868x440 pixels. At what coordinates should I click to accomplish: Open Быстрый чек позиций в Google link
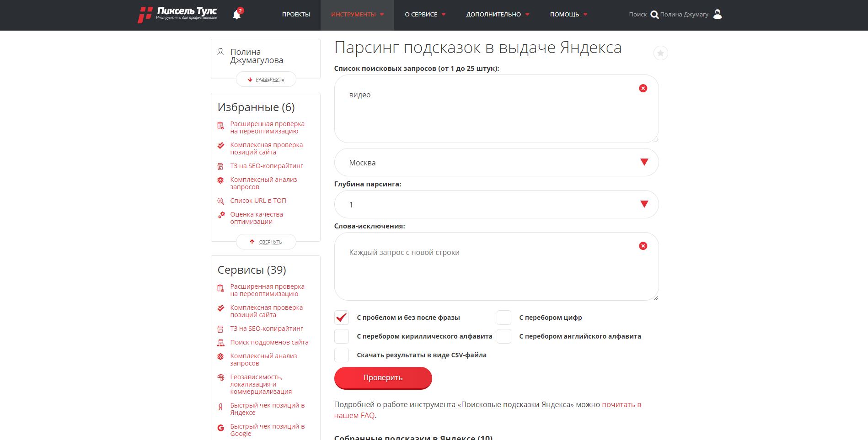267,430
